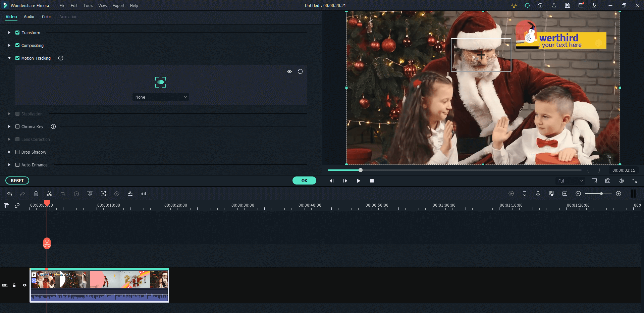Uncheck the Compositing checkbox

click(17, 45)
